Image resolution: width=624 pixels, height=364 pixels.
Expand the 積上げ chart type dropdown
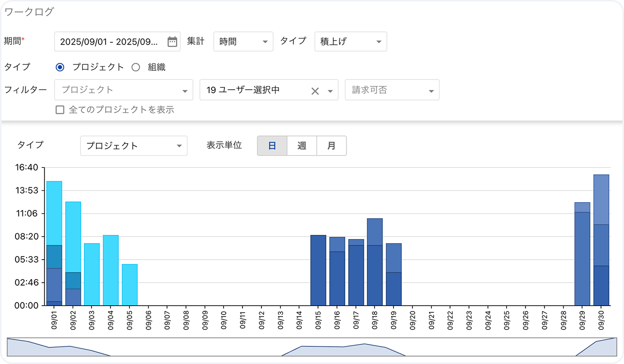pyautogui.click(x=350, y=42)
